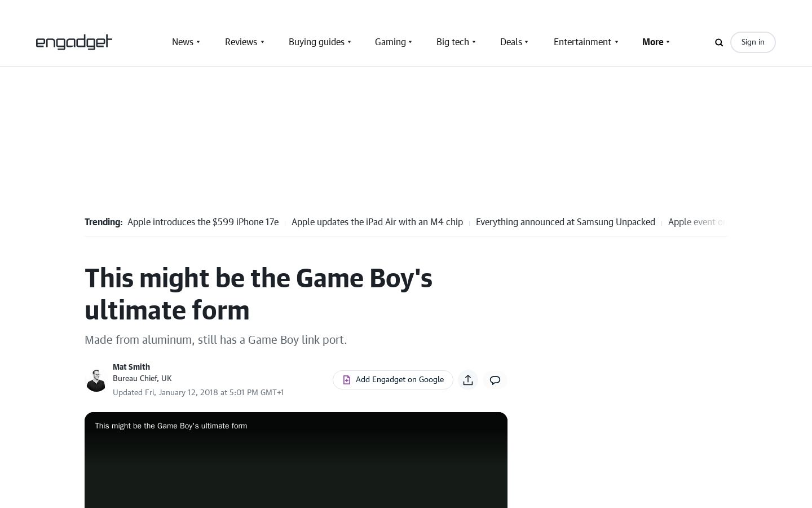The width and height of the screenshot is (812, 508).
Task: Click the 'Bureau Chief, UK' text
Action: pos(142,379)
